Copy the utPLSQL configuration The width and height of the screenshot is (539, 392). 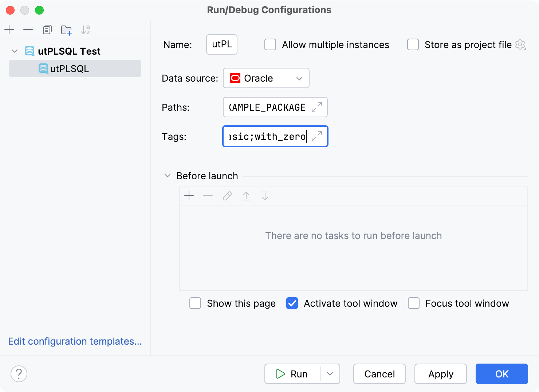click(x=47, y=30)
